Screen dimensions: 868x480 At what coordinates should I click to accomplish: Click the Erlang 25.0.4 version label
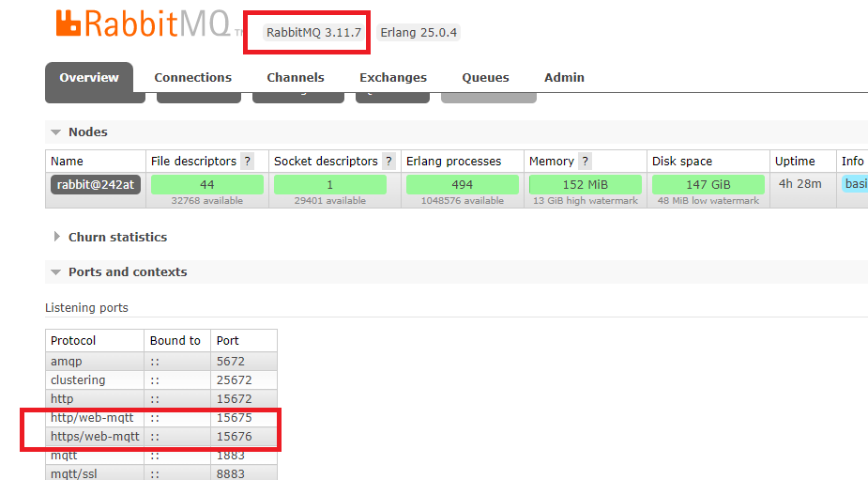pos(419,33)
